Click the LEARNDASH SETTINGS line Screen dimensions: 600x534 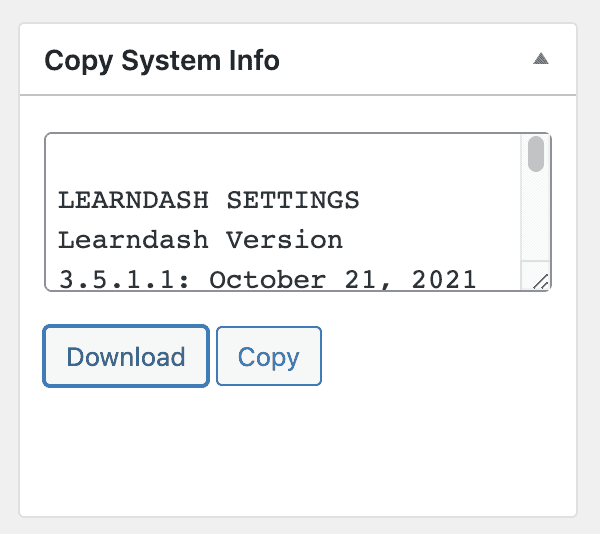coord(209,200)
